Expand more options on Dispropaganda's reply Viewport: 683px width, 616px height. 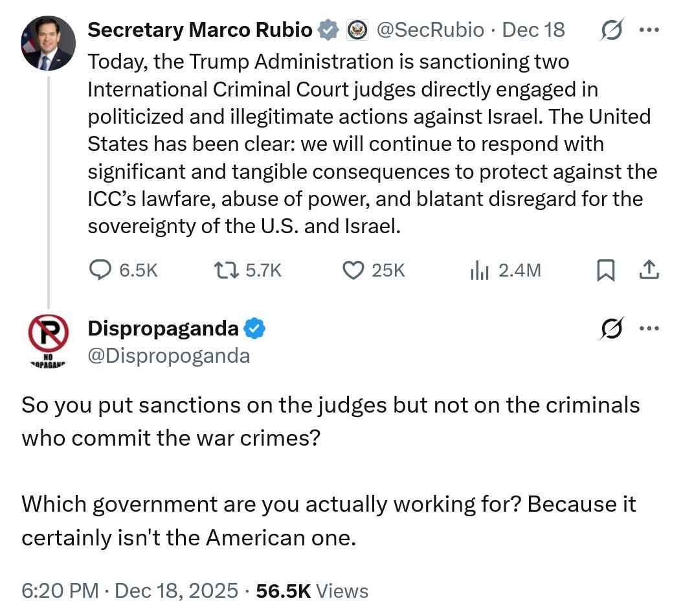[x=649, y=328]
